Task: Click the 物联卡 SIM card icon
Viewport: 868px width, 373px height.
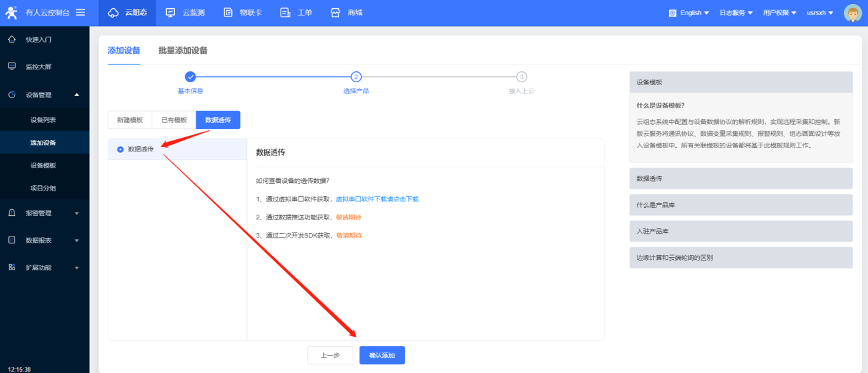Action: (x=228, y=12)
